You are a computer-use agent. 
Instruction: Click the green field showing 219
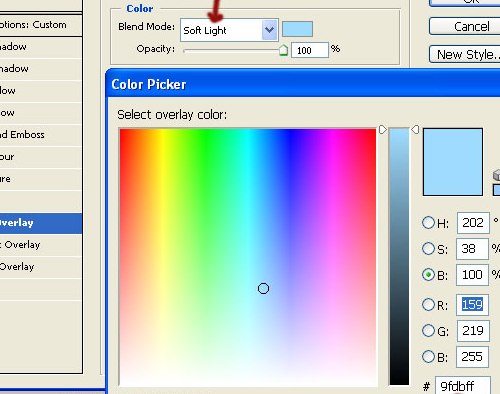click(473, 331)
